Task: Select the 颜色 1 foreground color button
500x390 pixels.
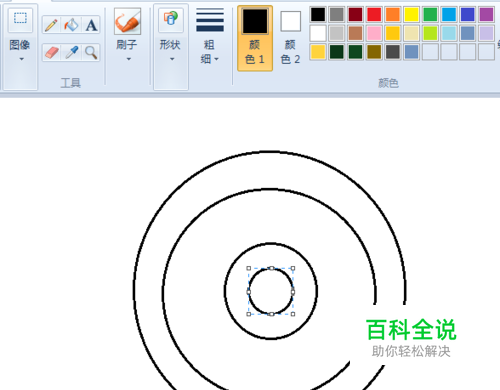Action: point(255,38)
